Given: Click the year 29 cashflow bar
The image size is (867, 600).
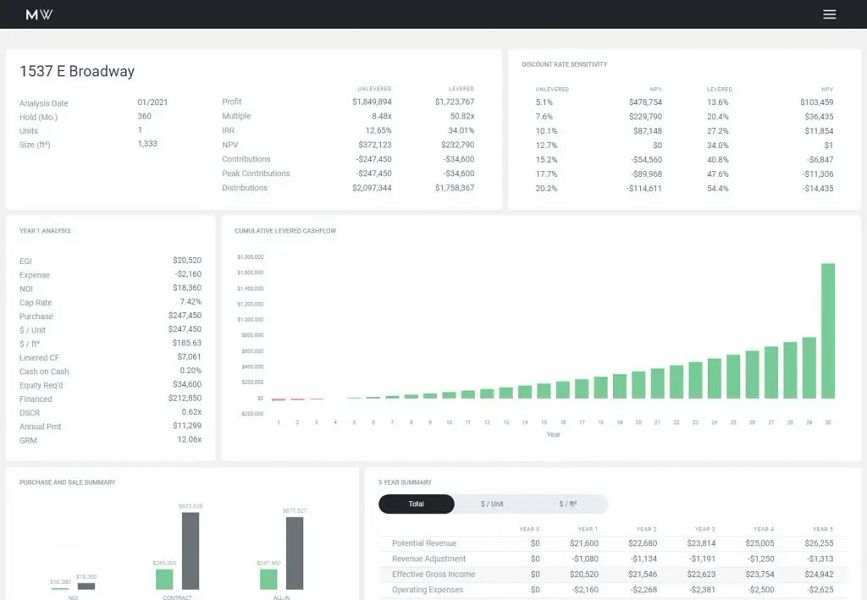Looking at the screenshot, I should (x=809, y=368).
